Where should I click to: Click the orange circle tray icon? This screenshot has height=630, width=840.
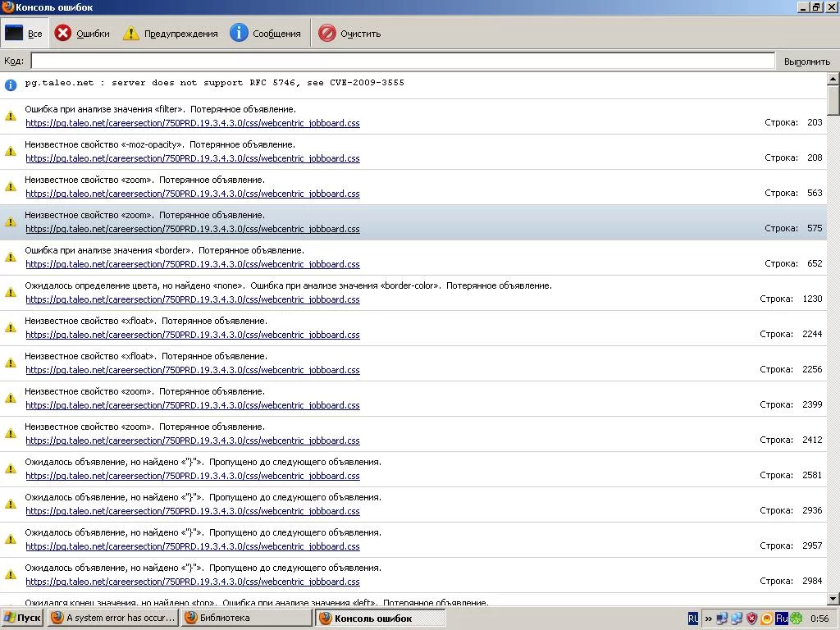(x=767, y=619)
